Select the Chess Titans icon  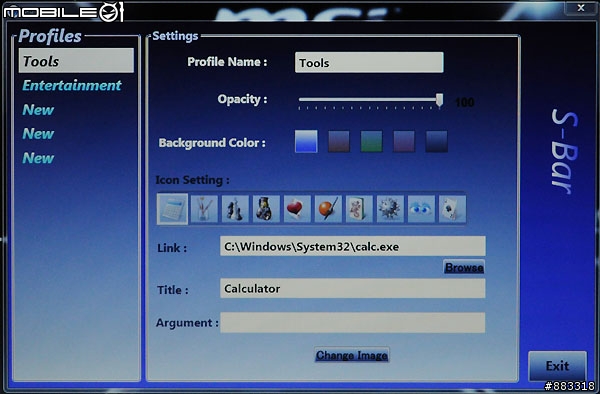pyautogui.click(x=235, y=209)
